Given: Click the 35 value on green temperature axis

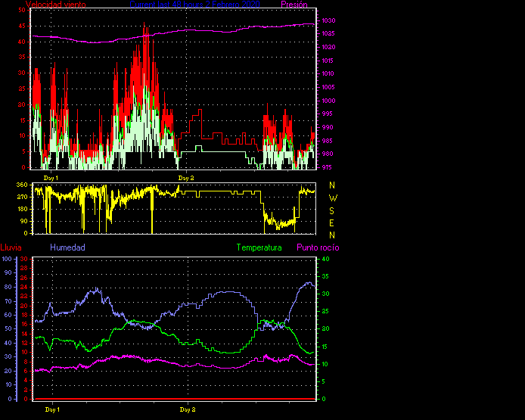Looking at the screenshot, I should pos(325,276).
